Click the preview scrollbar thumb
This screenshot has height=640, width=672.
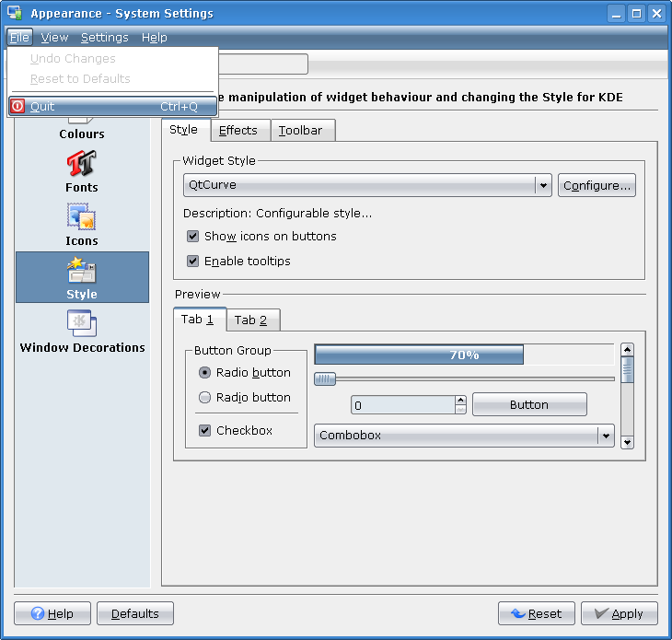coord(627,369)
